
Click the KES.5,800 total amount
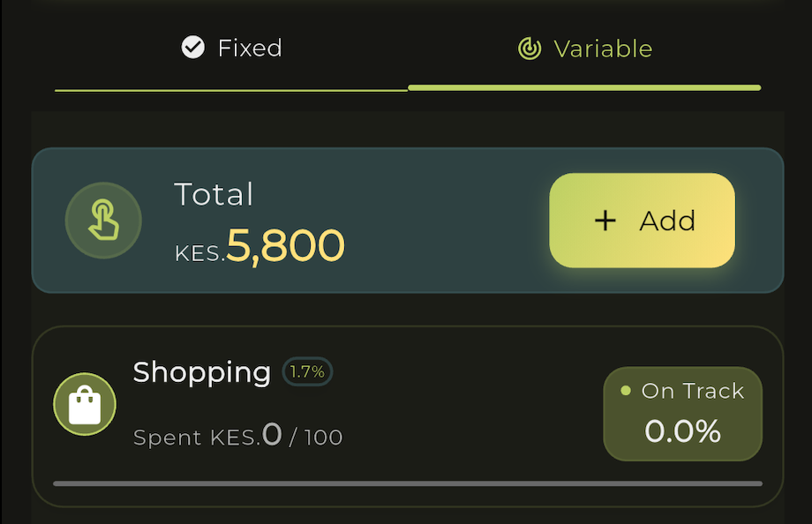click(x=259, y=245)
